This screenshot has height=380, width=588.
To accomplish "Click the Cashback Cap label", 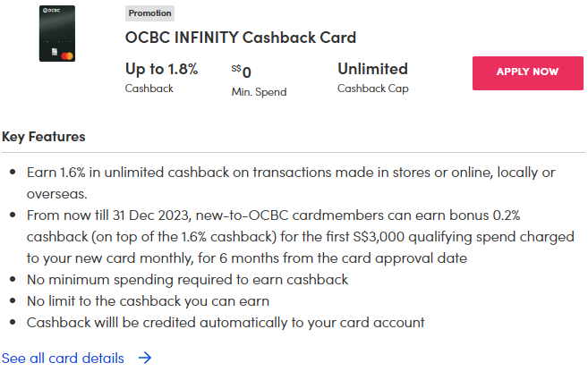I will [x=372, y=89].
